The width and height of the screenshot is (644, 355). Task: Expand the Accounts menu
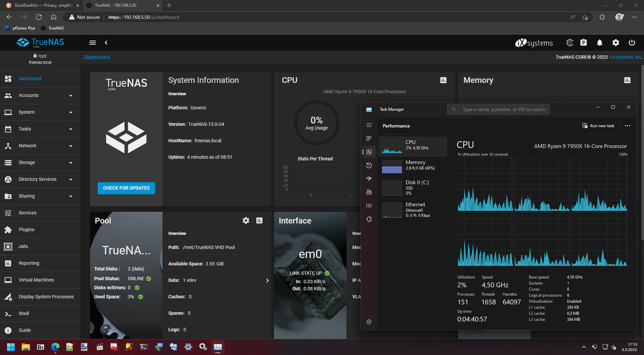click(40, 96)
